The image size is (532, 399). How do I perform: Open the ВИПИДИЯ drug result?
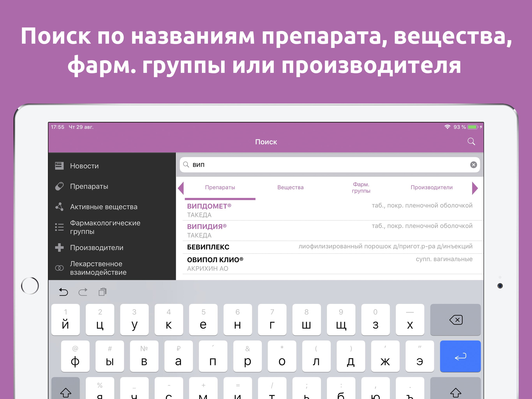point(333,231)
